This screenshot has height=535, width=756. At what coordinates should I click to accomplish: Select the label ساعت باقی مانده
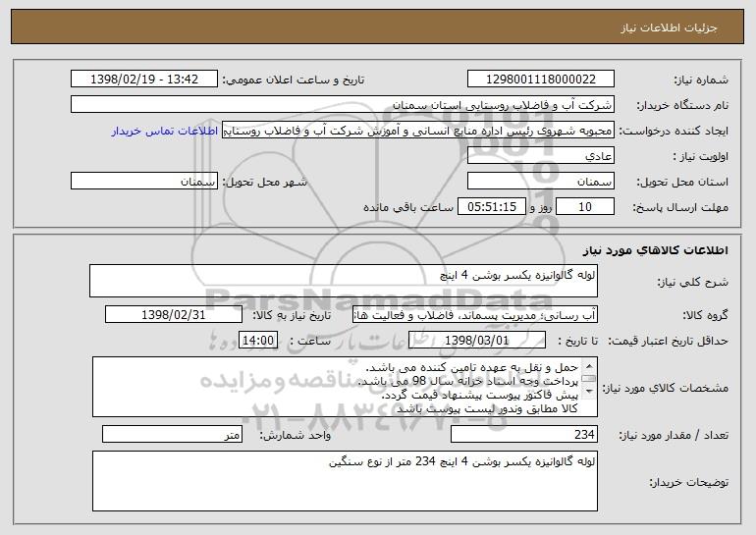(408, 207)
